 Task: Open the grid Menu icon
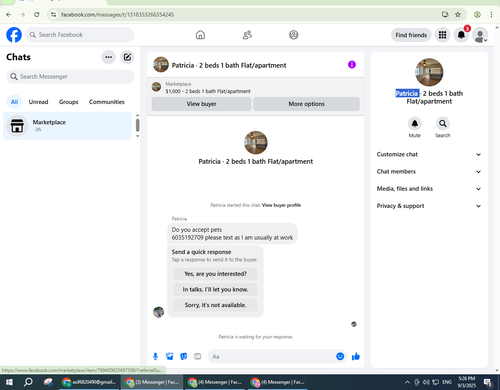point(442,35)
